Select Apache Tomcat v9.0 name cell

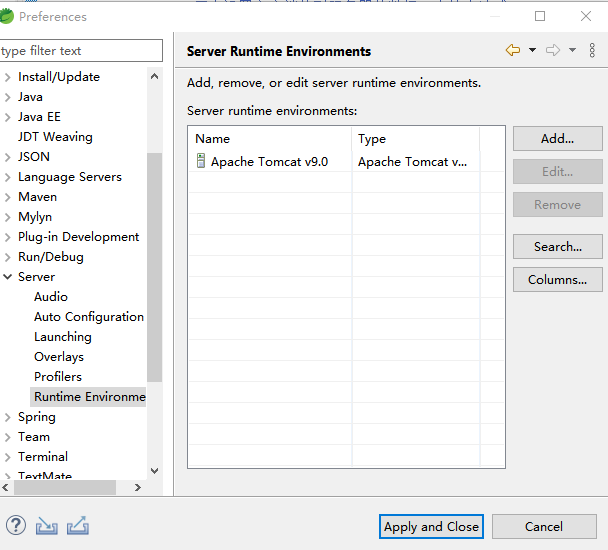tap(269, 161)
